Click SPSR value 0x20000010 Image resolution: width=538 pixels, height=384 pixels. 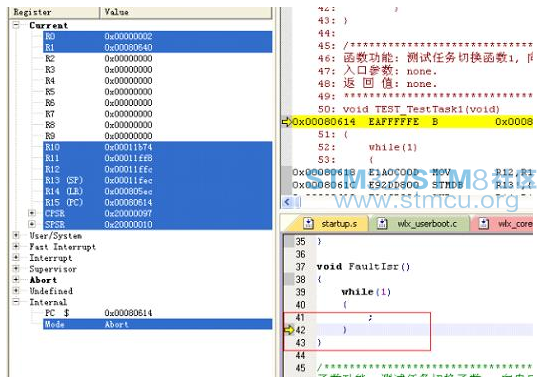pos(128,224)
